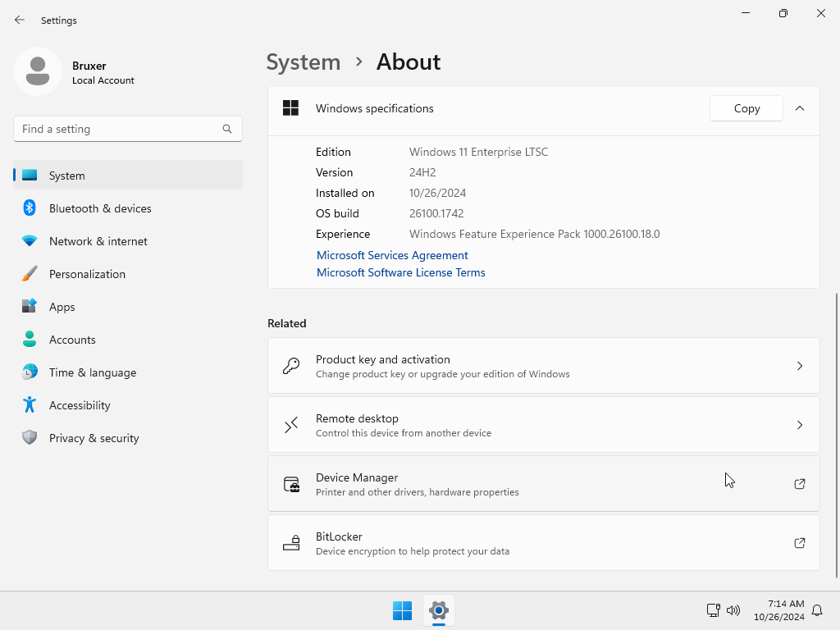This screenshot has height=630, width=840.
Task: Open the volume speaker tray icon
Action: [733, 610]
